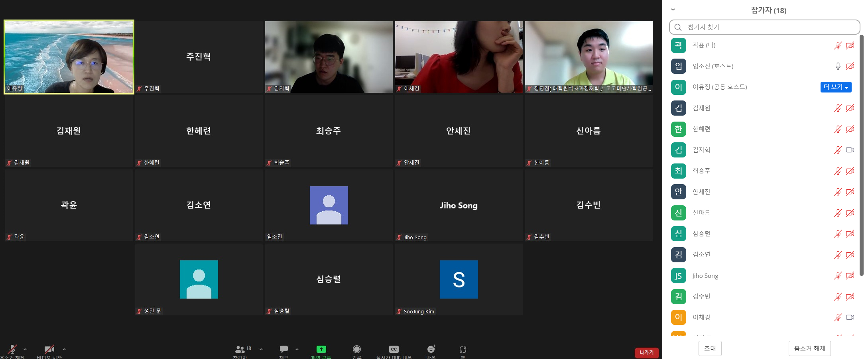This screenshot has width=868, height=360.
Task: Open the reactions smiley icon
Action: (x=431, y=349)
